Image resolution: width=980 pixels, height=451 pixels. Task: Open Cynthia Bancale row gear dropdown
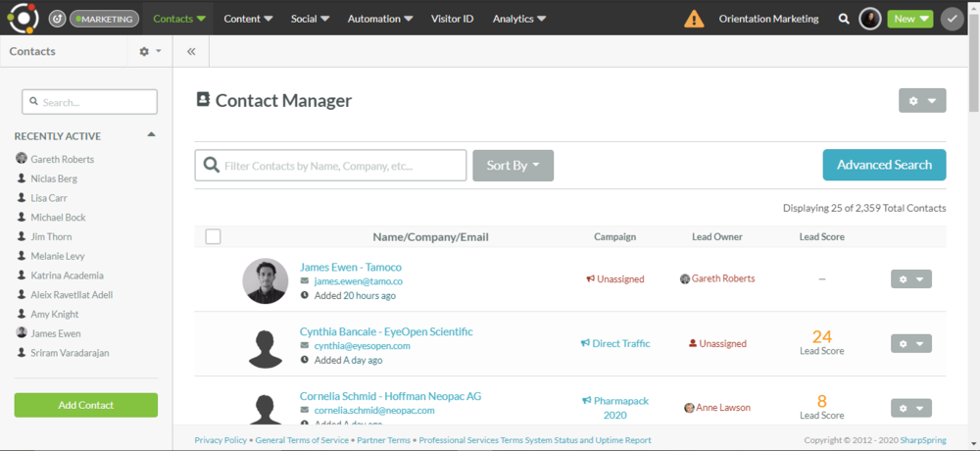tap(910, 343)
